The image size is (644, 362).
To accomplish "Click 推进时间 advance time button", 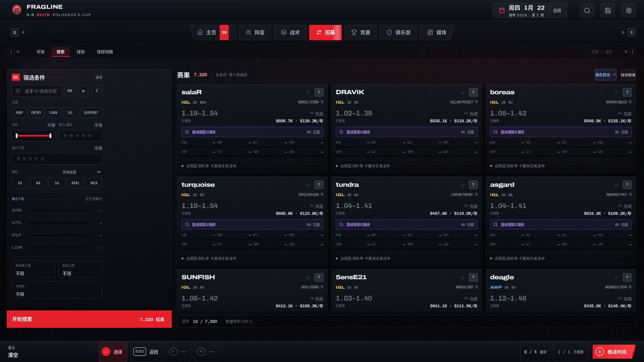I will click(613, 352).
